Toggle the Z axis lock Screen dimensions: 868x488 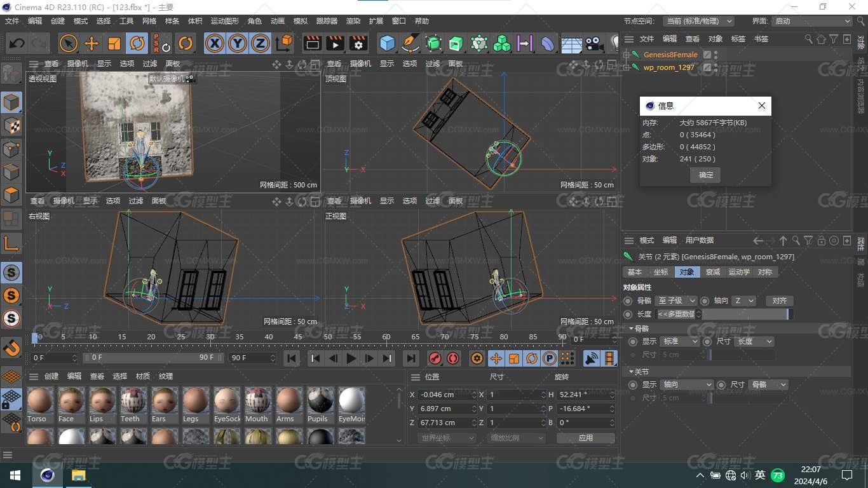click(261, 43)
